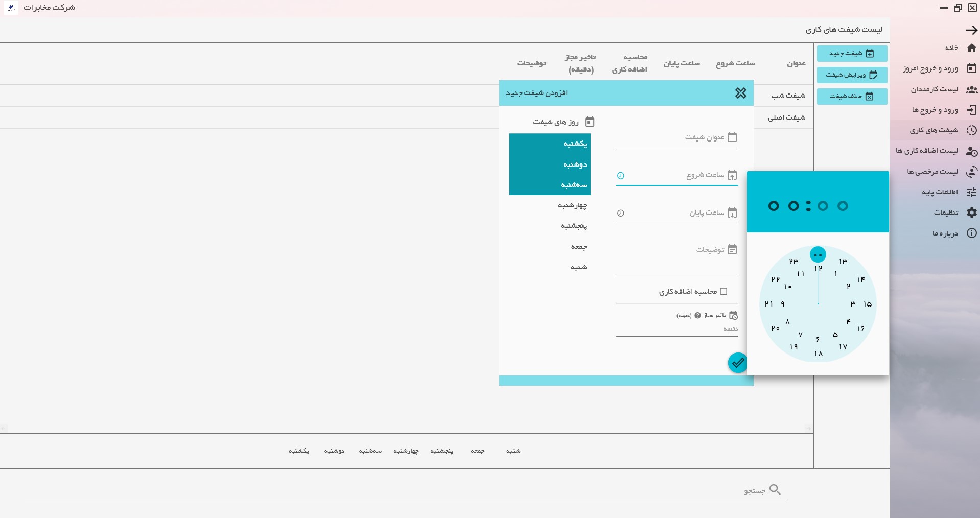Click the collapse sidebar arrow icon
This screenshot has width=980, height=518.
(971, 30)
